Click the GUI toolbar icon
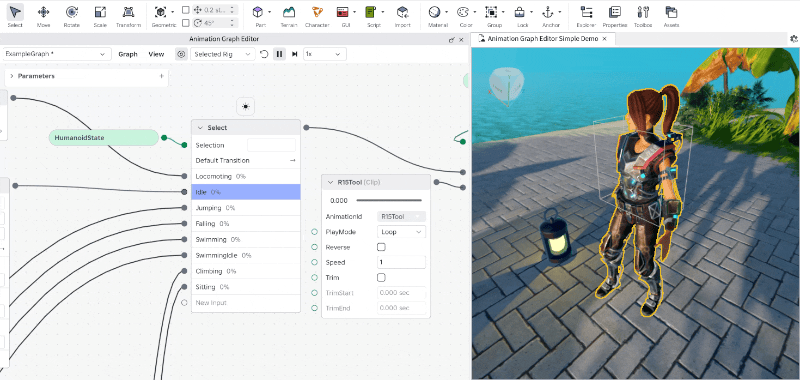 pos(343,12)
